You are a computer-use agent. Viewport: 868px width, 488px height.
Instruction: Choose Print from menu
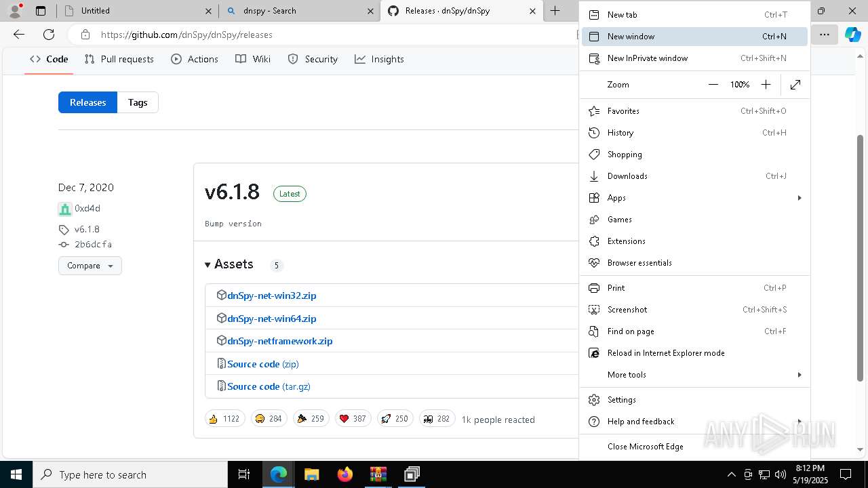694,288
